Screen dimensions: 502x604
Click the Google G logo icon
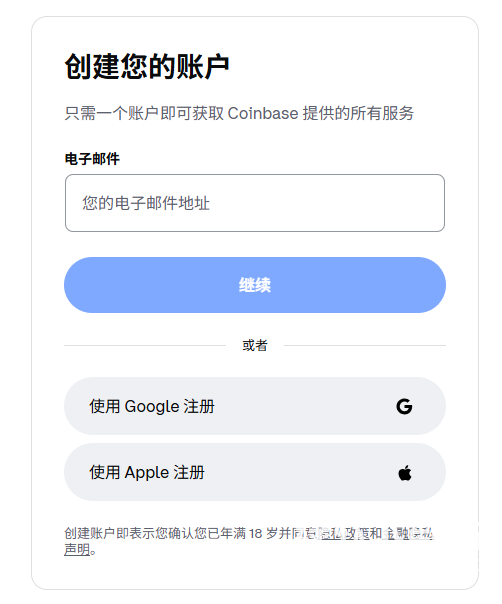(404, 406)
